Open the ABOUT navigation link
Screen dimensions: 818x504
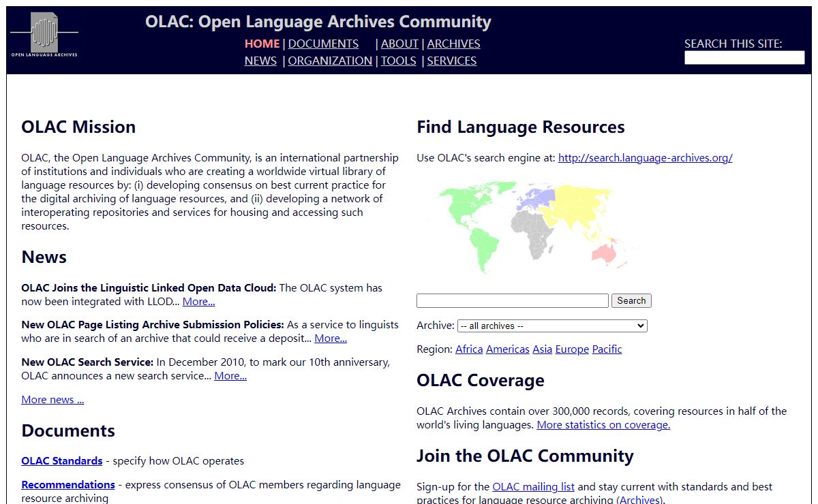(399, 44)
